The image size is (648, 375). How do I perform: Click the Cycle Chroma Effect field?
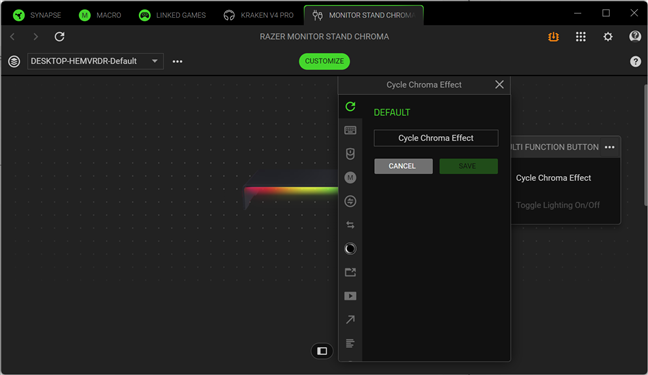(436, 138)
